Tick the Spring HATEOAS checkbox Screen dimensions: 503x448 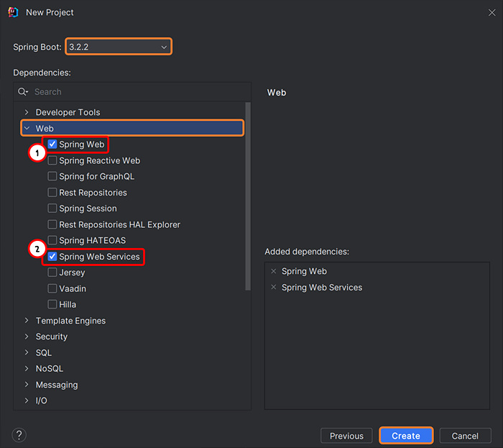click(52, 240)
